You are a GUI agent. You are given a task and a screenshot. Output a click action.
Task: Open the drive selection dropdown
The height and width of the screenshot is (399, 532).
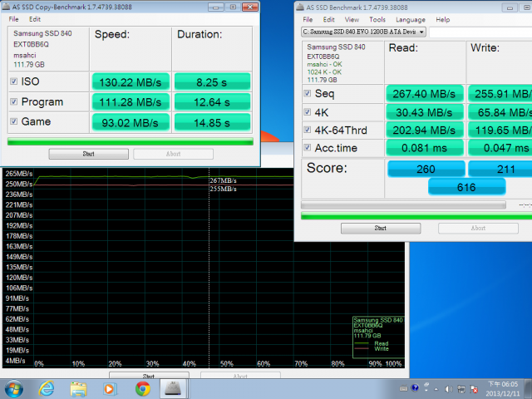click(363, 32)
